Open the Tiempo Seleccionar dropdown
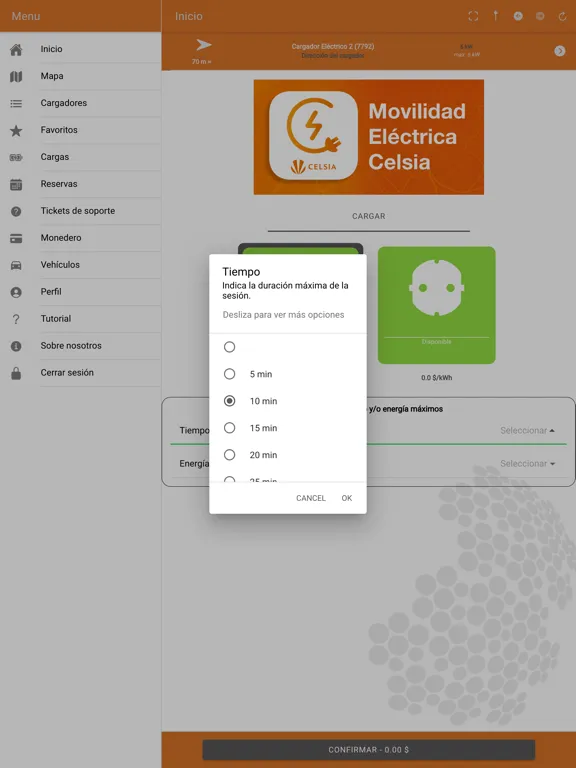 click(527, 431)
